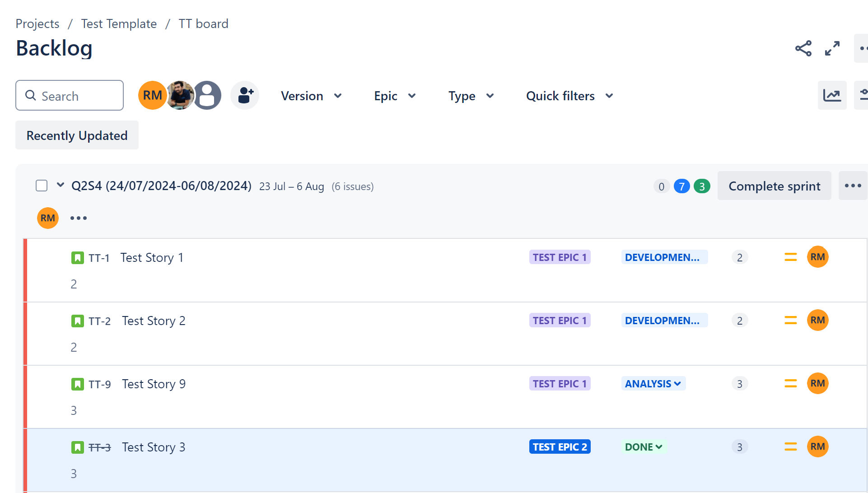Open assignee RM avatar on Test Story 9
The width and height of the screenshot is (868, 493).
click(818, 383)
